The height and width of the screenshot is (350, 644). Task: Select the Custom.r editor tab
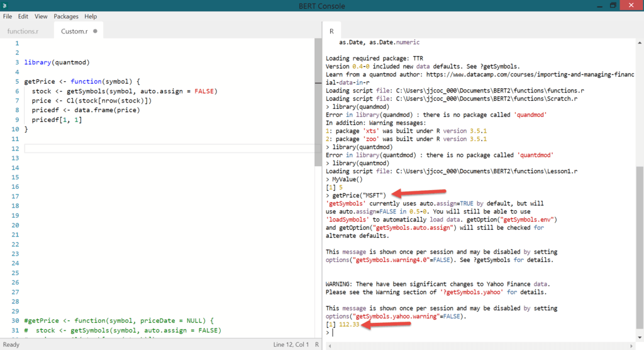coord(74,31)
